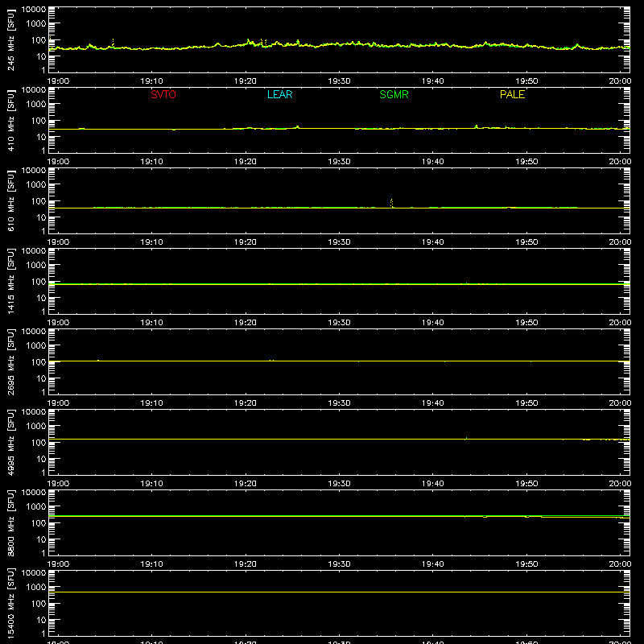Click 19:40 time label under 245 MHz plot
Image resolution: width=644 pixels, height=644 pixels.
tap(433, 81)
